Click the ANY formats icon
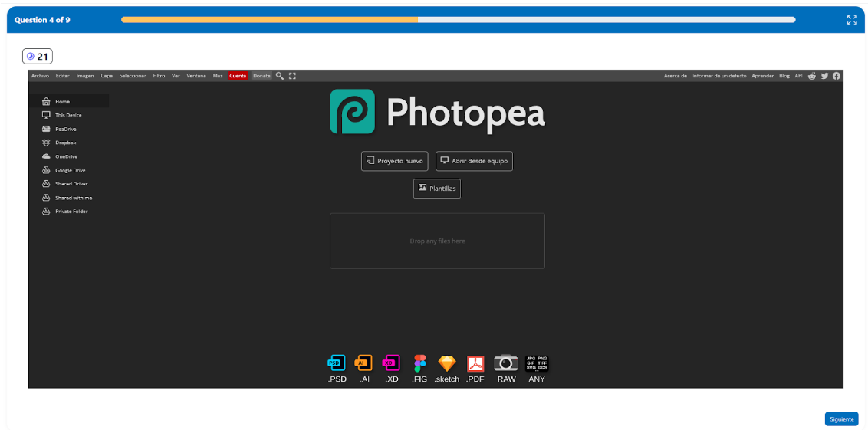 coord(537,363)
